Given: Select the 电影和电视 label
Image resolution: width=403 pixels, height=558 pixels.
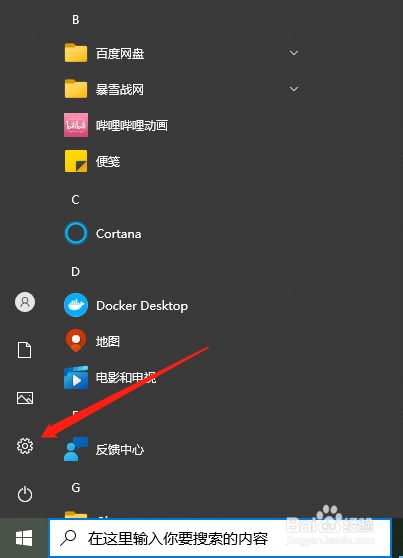Looking at the screenshot, I should click(x=126, y=378).
